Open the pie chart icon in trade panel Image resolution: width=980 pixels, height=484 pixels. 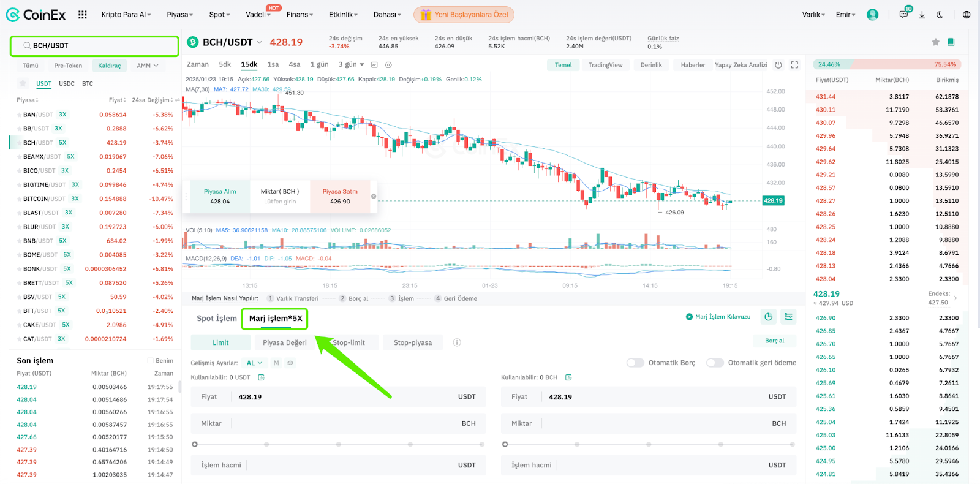tap(769, 316)
